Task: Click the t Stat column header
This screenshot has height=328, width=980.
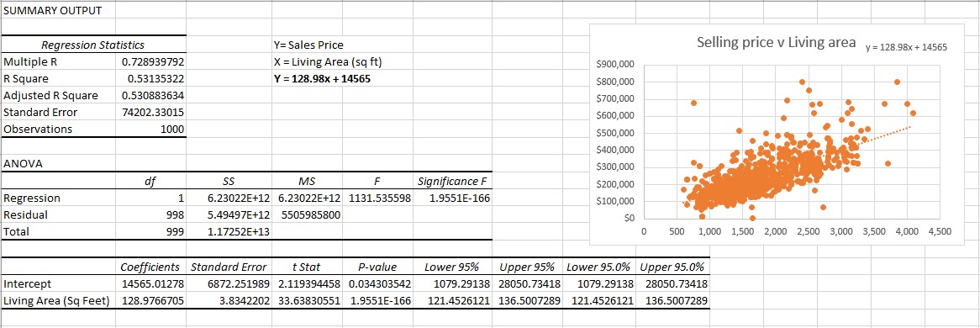Action: pos(306,267)
